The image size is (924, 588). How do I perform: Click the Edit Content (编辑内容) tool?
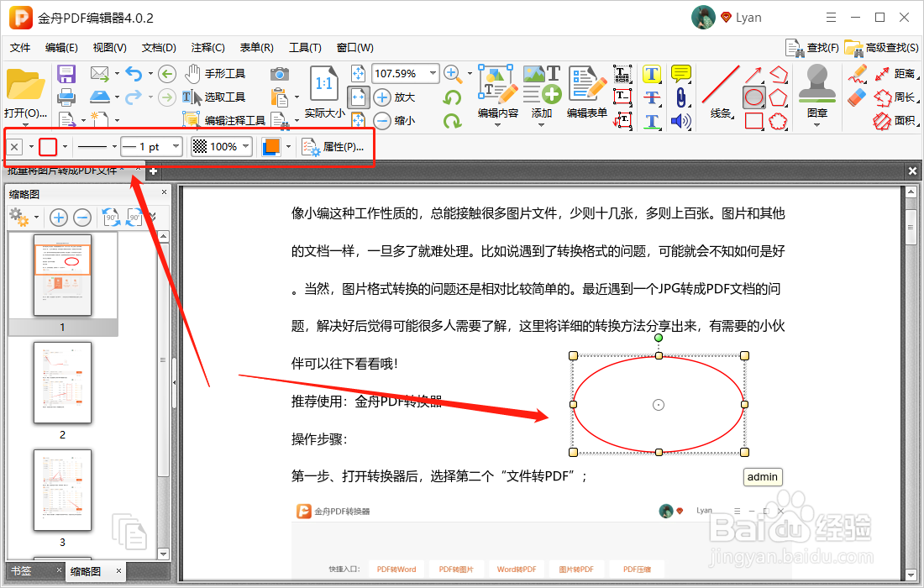(498, 92)
